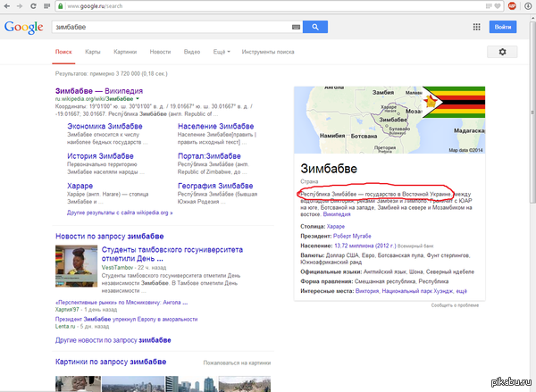Image resolution: width=536 pixels, height=392 pixels.
Task: Expand the Ещё dropdown menu
Action: [x=220, y=53]
